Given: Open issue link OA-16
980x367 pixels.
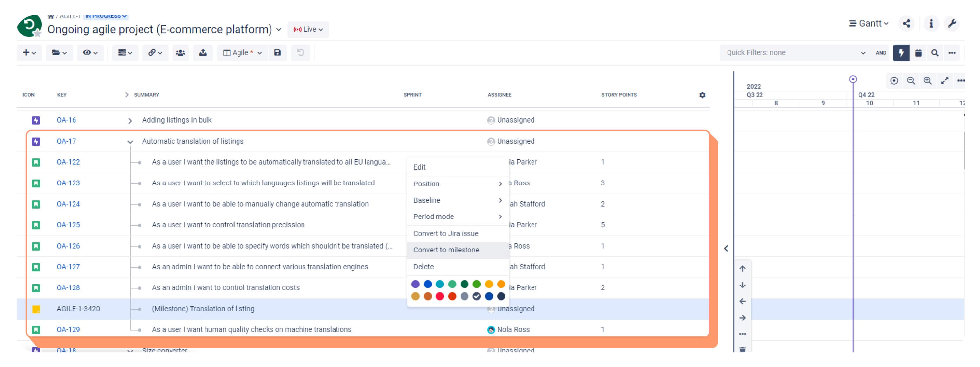Looking at the screenshot, I should point(66,120).
